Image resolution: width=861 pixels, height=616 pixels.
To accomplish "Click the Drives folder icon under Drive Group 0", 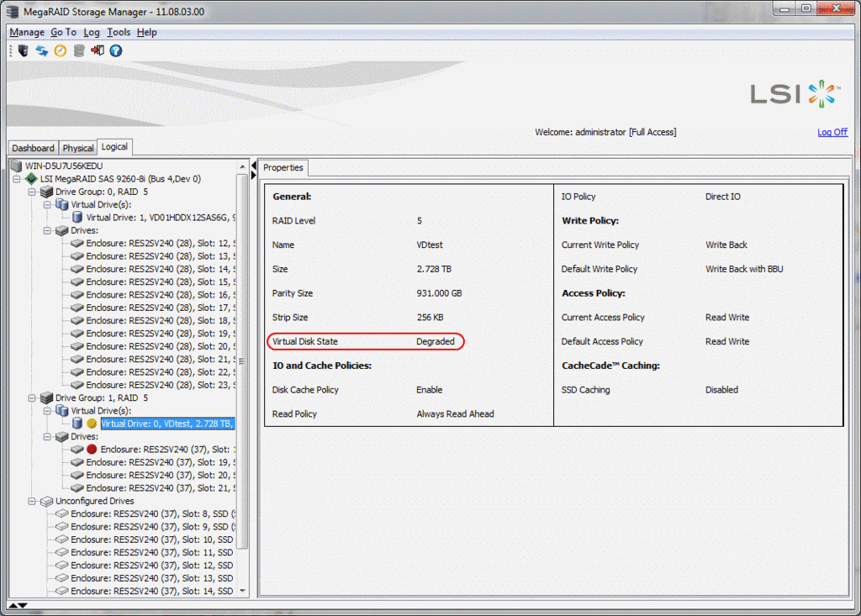I will [62, 230].
